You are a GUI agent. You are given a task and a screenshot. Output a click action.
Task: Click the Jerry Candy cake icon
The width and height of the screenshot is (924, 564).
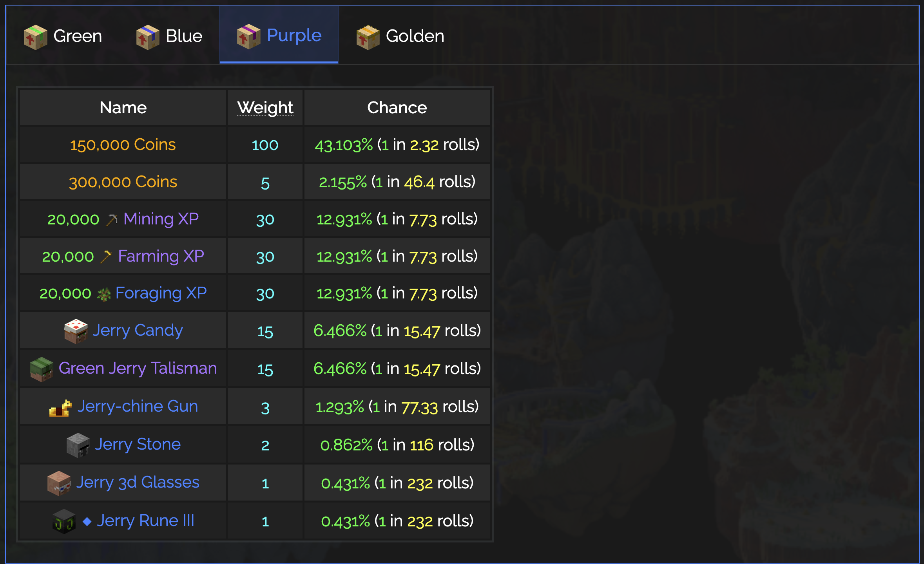tap(76, 331)
